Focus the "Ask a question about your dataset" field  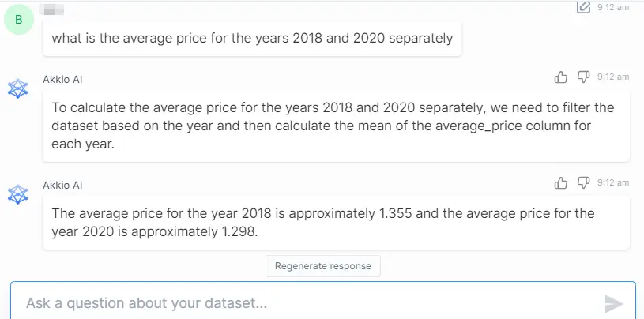(308, 303)
